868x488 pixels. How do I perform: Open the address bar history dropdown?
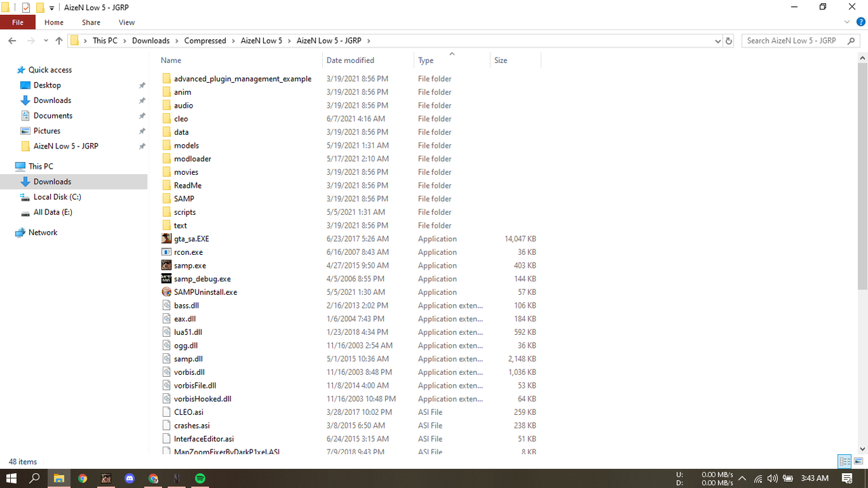(718, 41)
